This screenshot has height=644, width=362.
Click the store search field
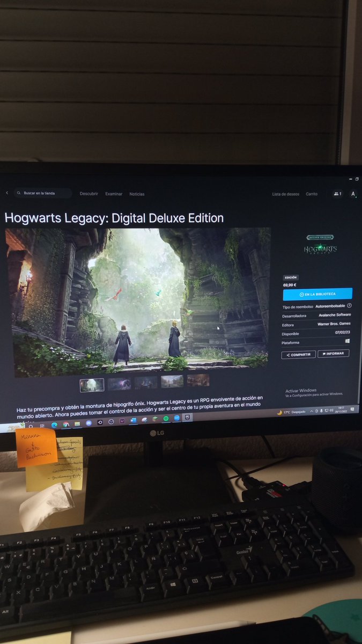coord(43,193)
